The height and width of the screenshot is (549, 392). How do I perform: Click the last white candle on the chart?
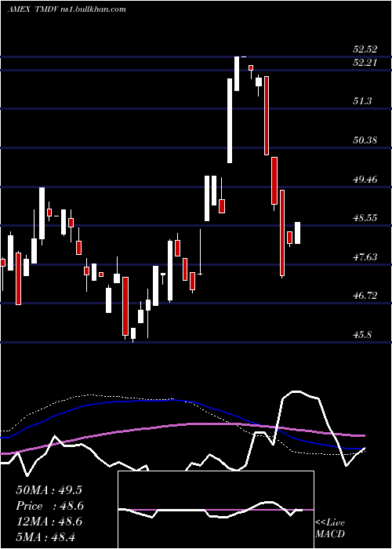(x=297, y=233)
